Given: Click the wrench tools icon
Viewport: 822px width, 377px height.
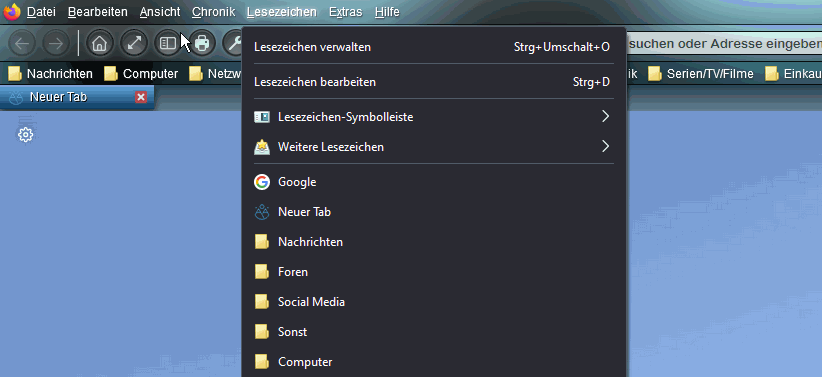Looking at the screenshot, I should (x=233, y=44).
